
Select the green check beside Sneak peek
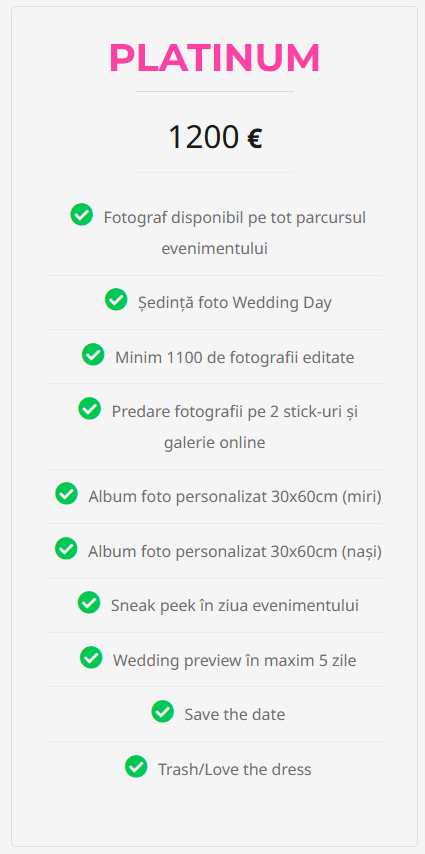(89, 602)
